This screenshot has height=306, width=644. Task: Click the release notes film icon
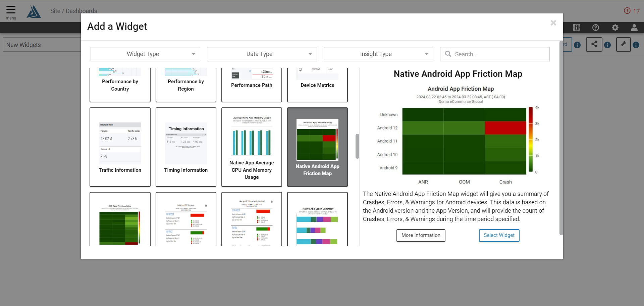pyautogui.click(x=577, y=28)
